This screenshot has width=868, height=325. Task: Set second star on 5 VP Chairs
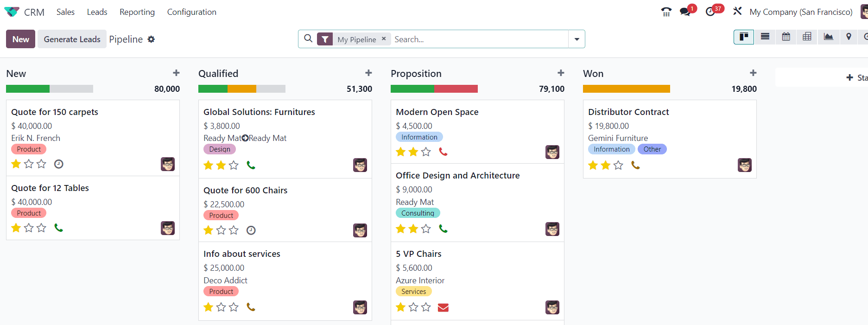[413, 307]
